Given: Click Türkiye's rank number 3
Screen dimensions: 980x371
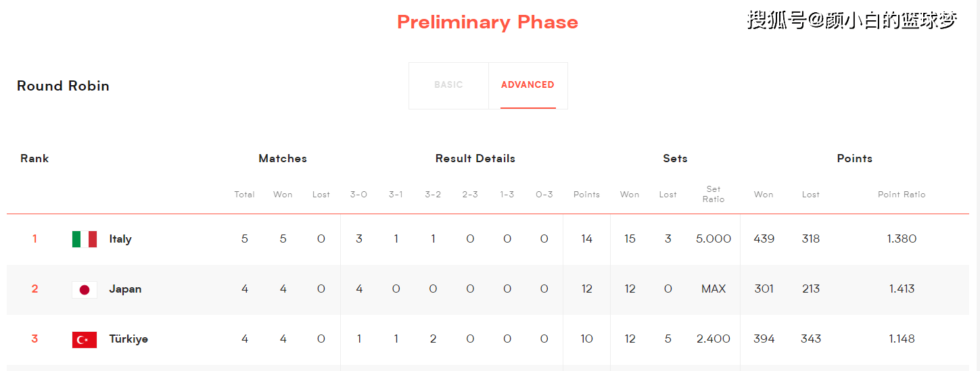Looking at the screenshot, I should click(34, 339).
